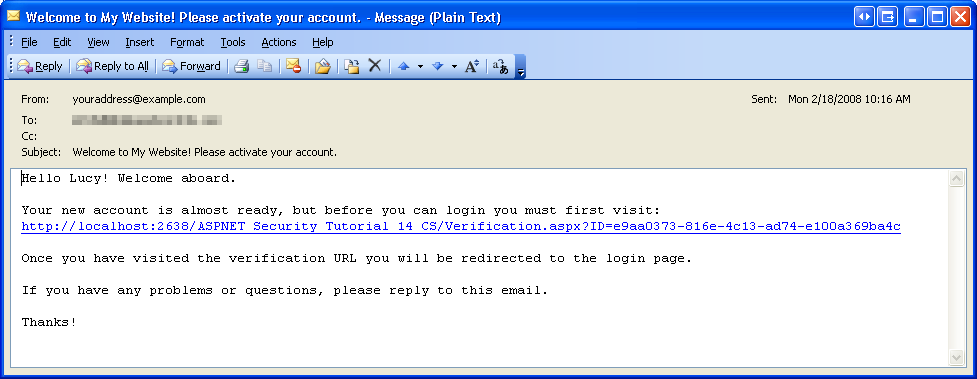Delete the message with X icon
This screenshot has width=977, height=379.
point(374,65)
